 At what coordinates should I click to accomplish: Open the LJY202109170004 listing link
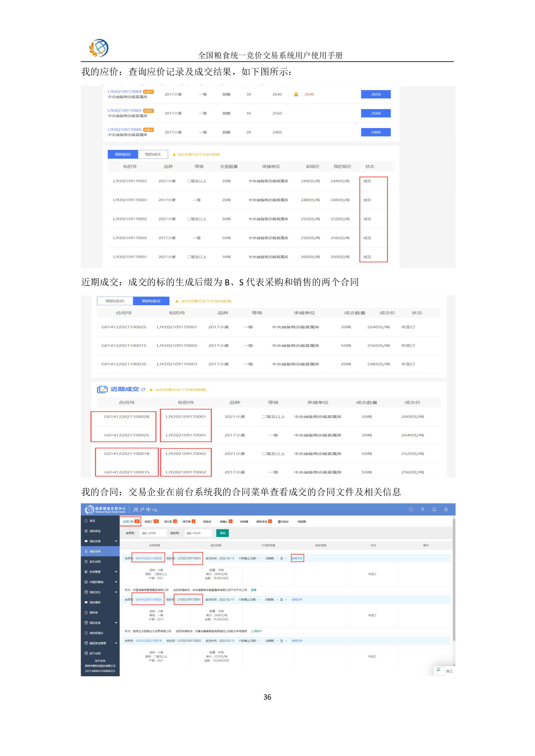pos(125,92)
